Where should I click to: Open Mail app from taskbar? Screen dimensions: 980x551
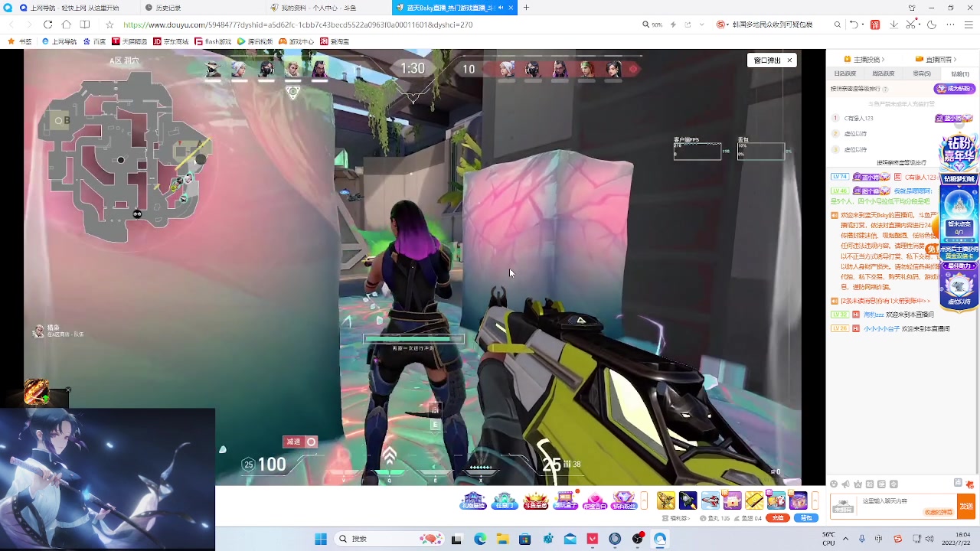pyautogui.click(x=570, y=539)
